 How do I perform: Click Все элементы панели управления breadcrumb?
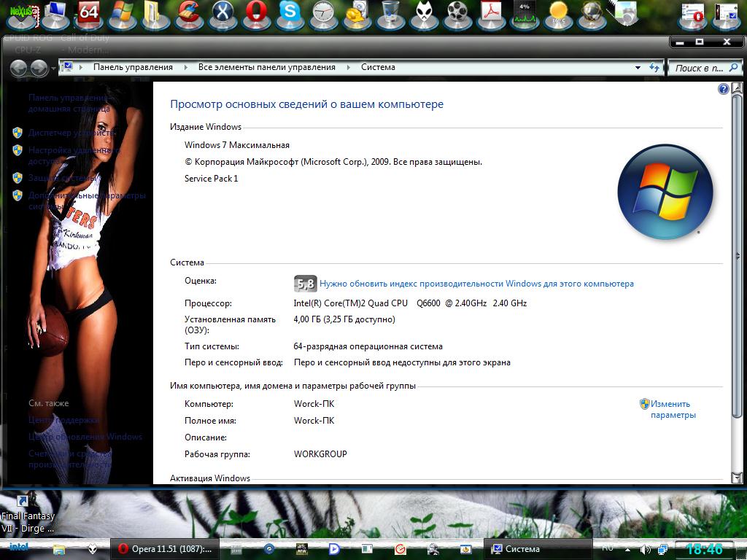click(267, 67)
